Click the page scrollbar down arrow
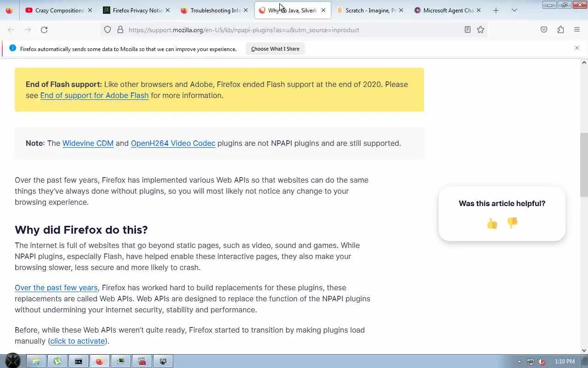This screenshot has width=588, height=368. pos(584,351)
